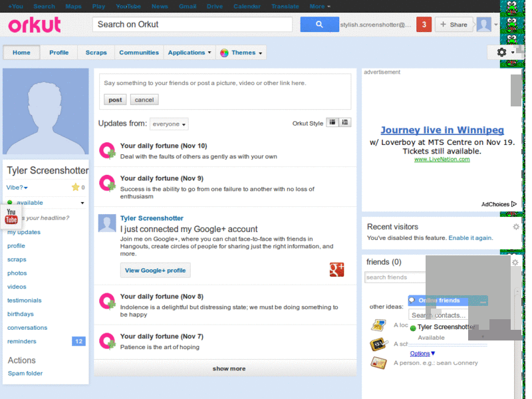The image size is (532, 399).
Task: Open Calendar from the top bar
Action: [247, 6]
